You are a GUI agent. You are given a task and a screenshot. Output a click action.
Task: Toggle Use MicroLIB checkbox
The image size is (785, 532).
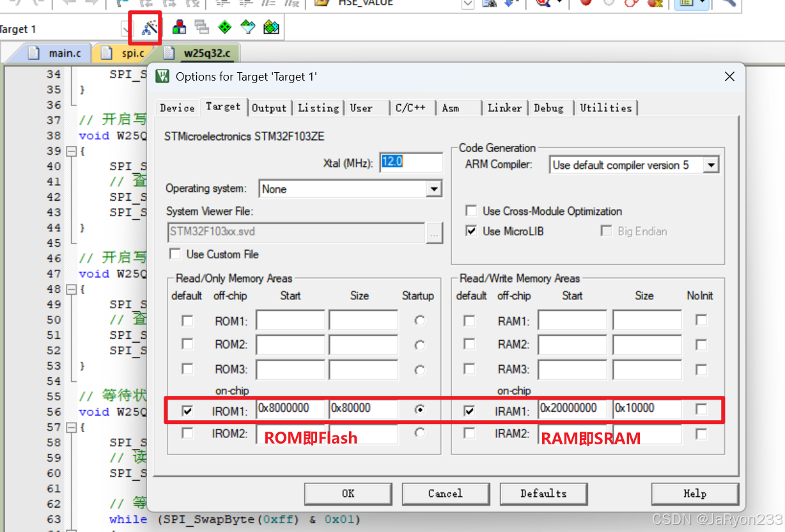(471, 231)
